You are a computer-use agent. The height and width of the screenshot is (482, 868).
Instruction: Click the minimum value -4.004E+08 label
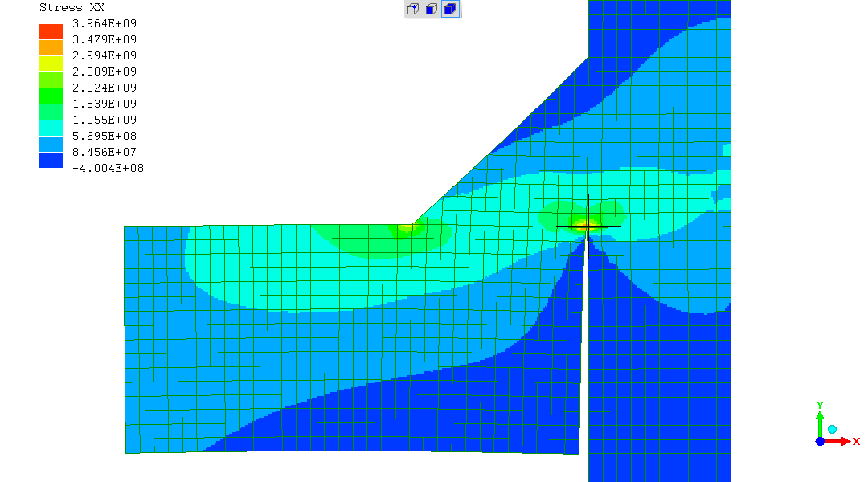click(107, 168)
